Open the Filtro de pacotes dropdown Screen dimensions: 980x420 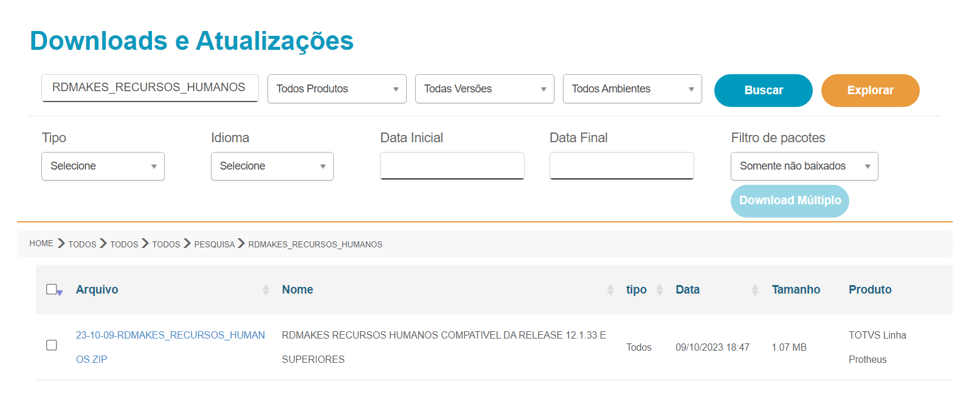point(804,166)
